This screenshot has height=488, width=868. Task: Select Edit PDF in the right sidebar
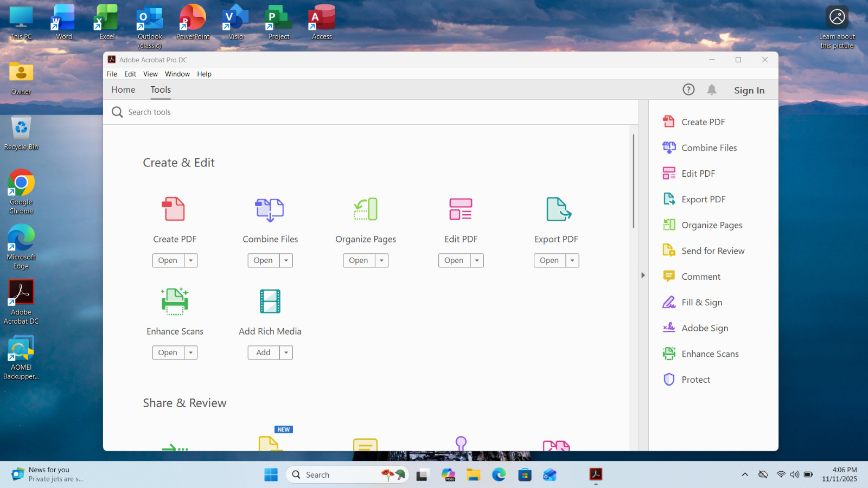point(689,174)
